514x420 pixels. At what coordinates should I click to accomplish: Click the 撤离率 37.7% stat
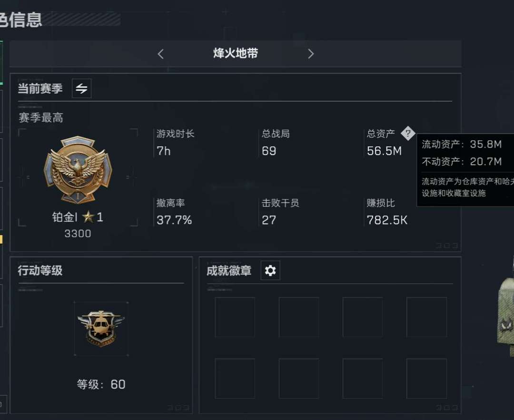(x=174, y=212)
